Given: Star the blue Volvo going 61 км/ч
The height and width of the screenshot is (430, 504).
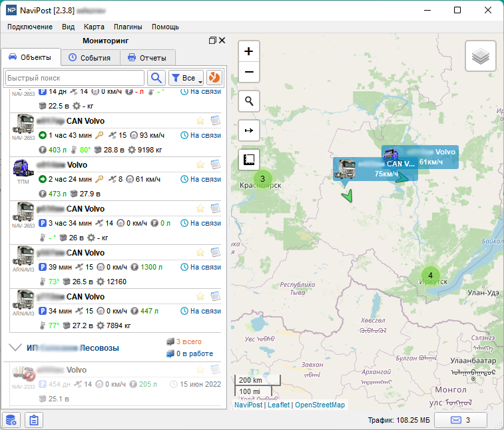Looking at the screenshot, I should pos(200,164).
